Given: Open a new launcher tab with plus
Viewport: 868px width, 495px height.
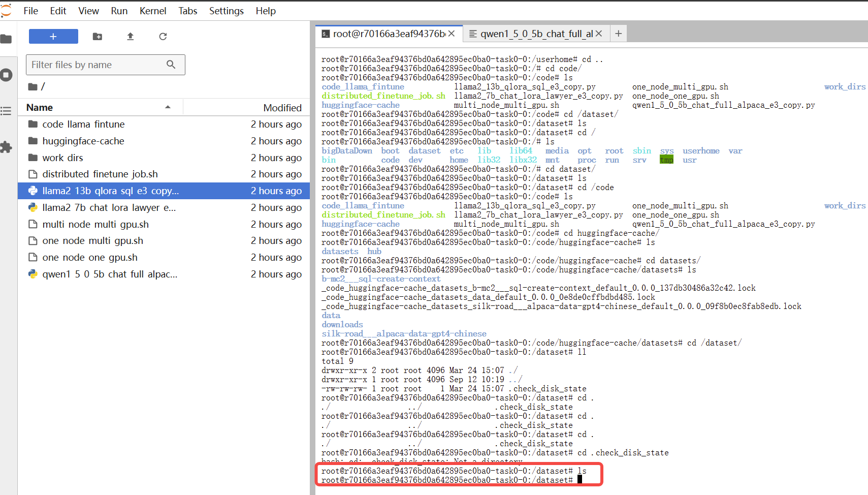Looking at the screenshot, I should pos(618,34).
